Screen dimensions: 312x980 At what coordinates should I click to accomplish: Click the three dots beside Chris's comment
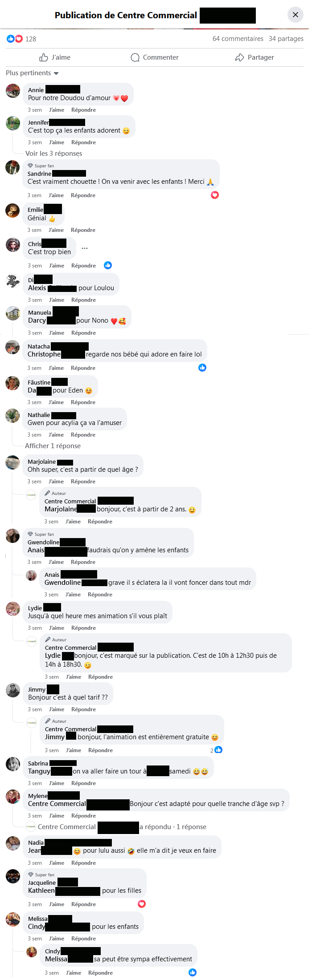click(x=85, y=248)
